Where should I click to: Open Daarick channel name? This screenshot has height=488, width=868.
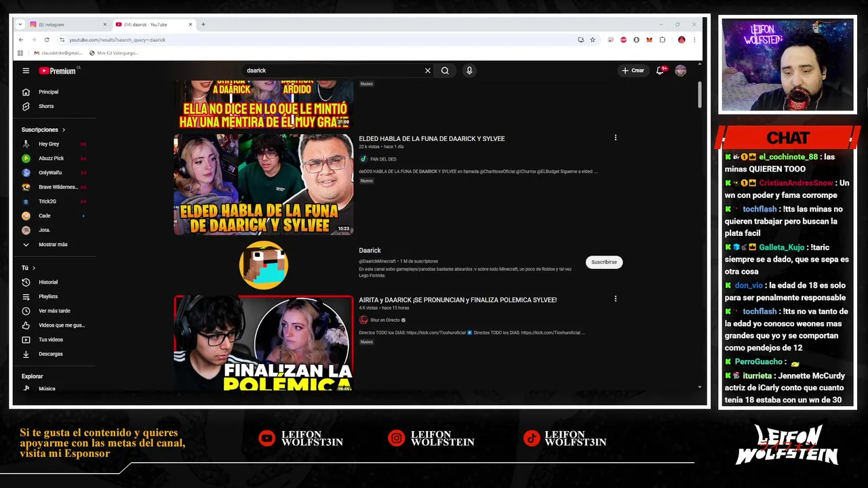(370, 251)
